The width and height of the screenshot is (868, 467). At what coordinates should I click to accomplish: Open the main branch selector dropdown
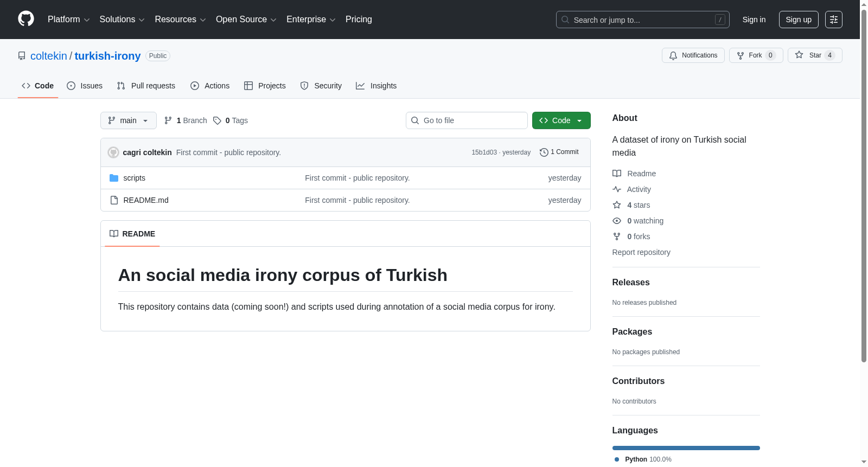pyautogui.click(x=129, y=120)
